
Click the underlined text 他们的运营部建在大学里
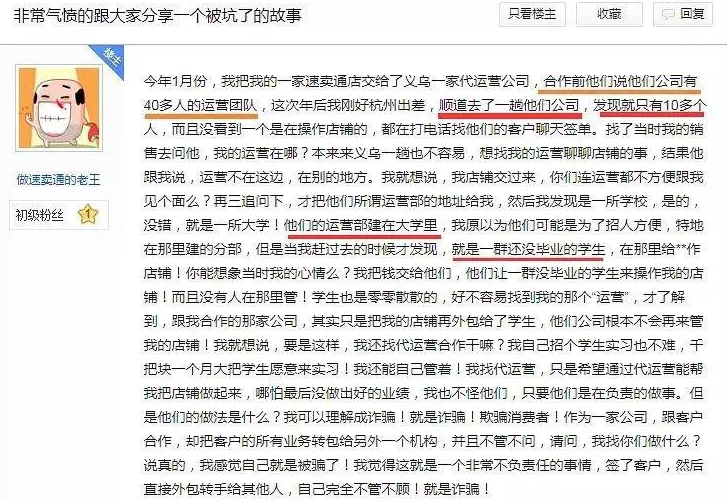(x=361, y=225)
